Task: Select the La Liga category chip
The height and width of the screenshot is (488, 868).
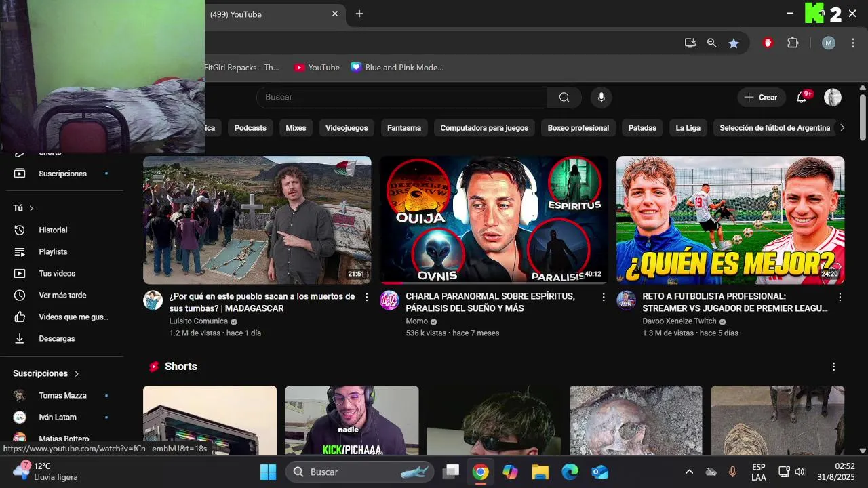Action: (x=688, y=127)
